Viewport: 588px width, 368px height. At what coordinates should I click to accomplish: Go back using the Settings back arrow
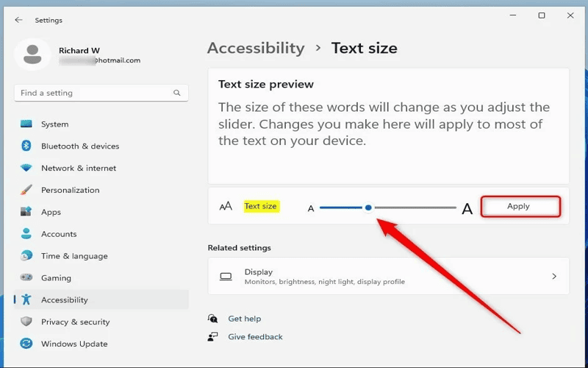coord(18,20)
